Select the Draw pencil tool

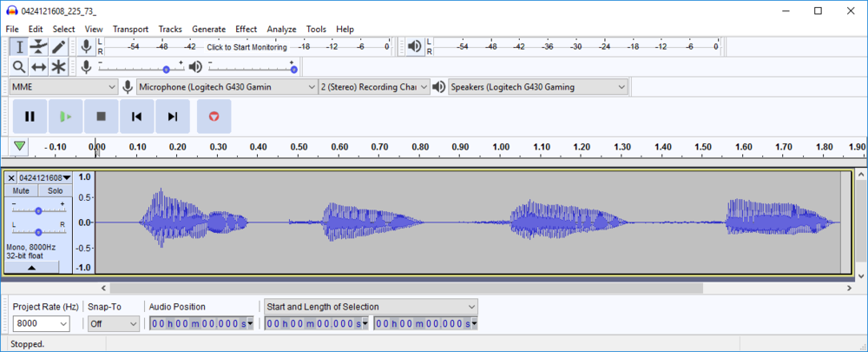click(58, 47)
